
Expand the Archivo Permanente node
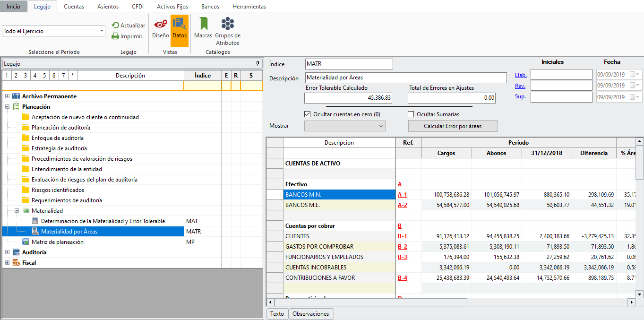tap(8, 96)
